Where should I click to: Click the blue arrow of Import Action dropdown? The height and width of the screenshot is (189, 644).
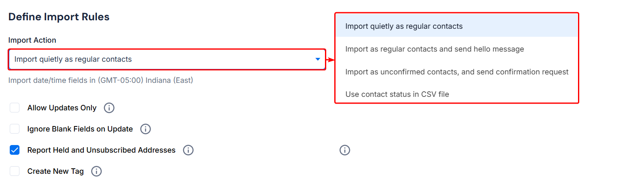pos(318,59)
